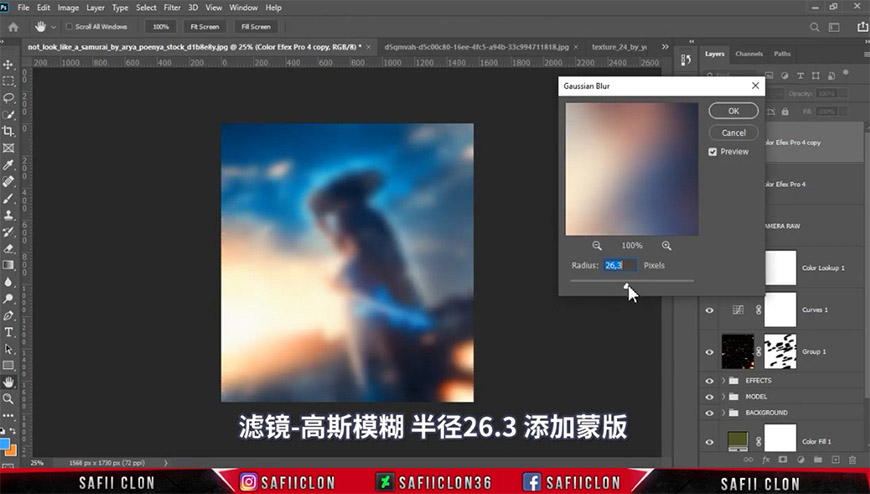Switch to the Paths tab
Image resolution: width=870 pixels, height=494 pixels.
click(782, 54)
